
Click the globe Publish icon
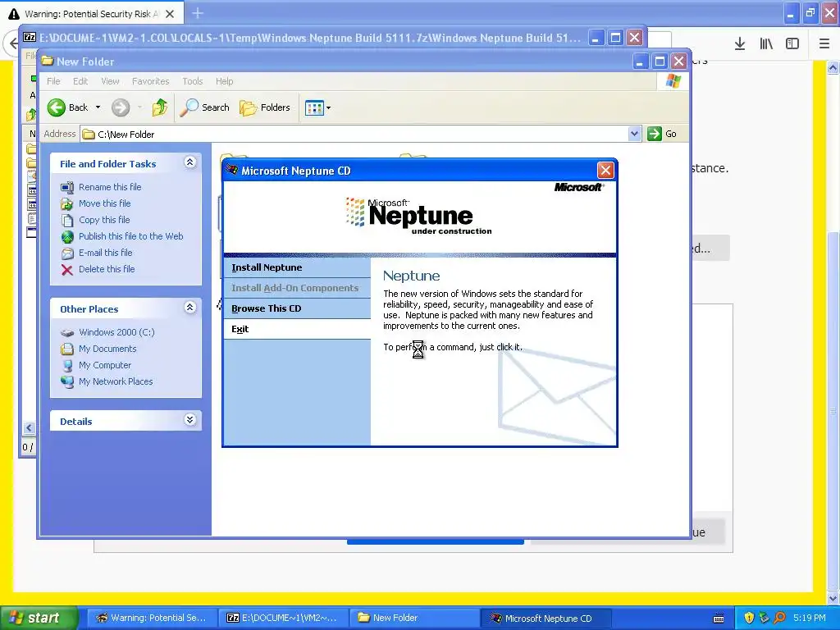coord(67,237)
